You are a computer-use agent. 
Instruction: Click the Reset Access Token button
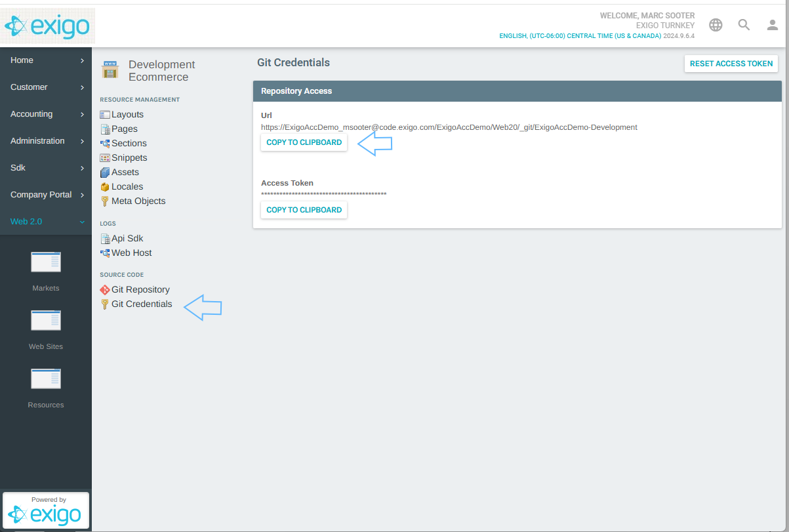click(731, 64)
